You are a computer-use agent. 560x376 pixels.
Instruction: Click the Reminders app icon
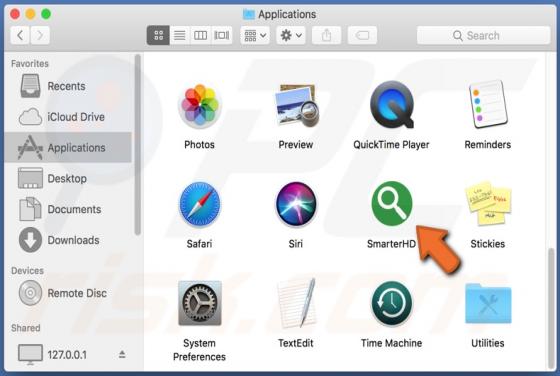488,104
